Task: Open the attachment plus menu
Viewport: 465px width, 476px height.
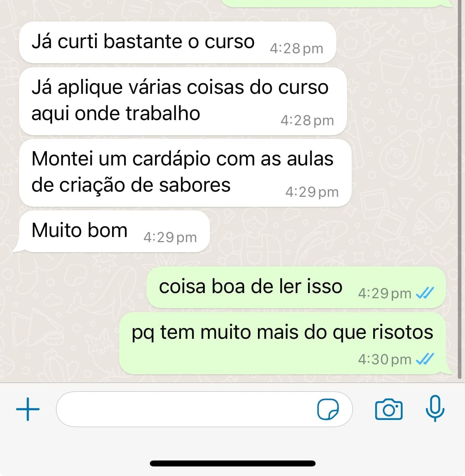Action: (x=27, y=409)
